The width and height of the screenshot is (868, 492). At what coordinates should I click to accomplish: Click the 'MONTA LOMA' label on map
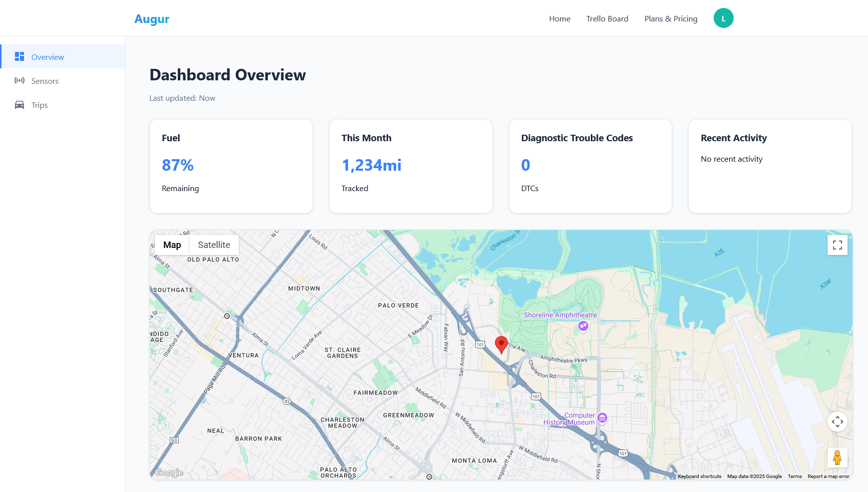(x=474, y=461)
